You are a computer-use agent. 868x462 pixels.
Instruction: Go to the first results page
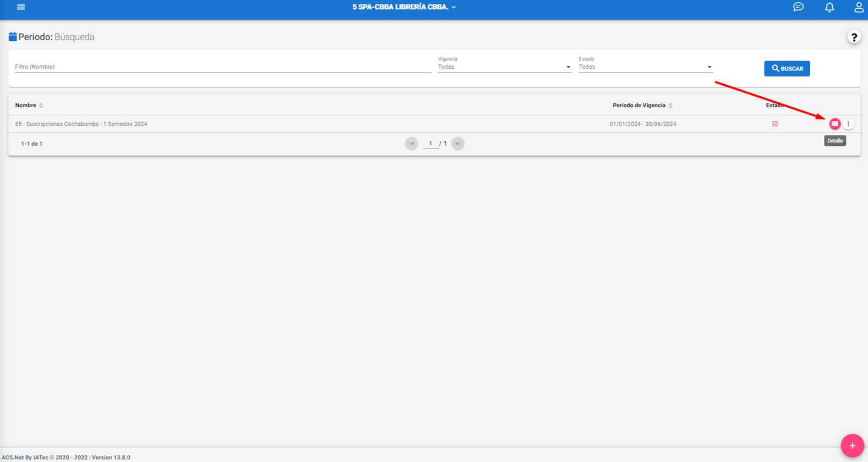(411, 144)
